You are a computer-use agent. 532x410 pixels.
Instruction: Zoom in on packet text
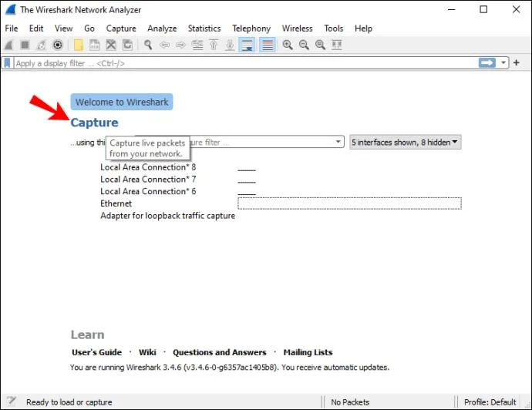pyautogui.click(x=288, y=45)
